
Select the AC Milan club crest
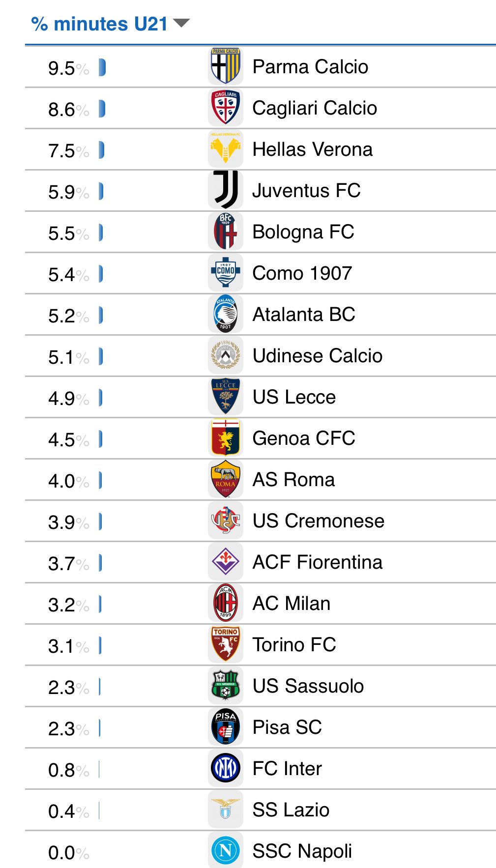pyautogui.click(x=225, y=603)
